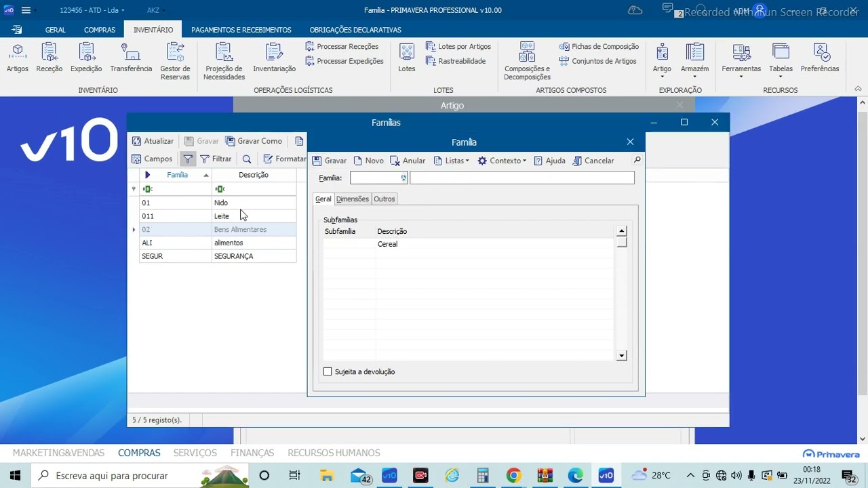
Task: Open Preferências
Action: [x=820, y=58]
